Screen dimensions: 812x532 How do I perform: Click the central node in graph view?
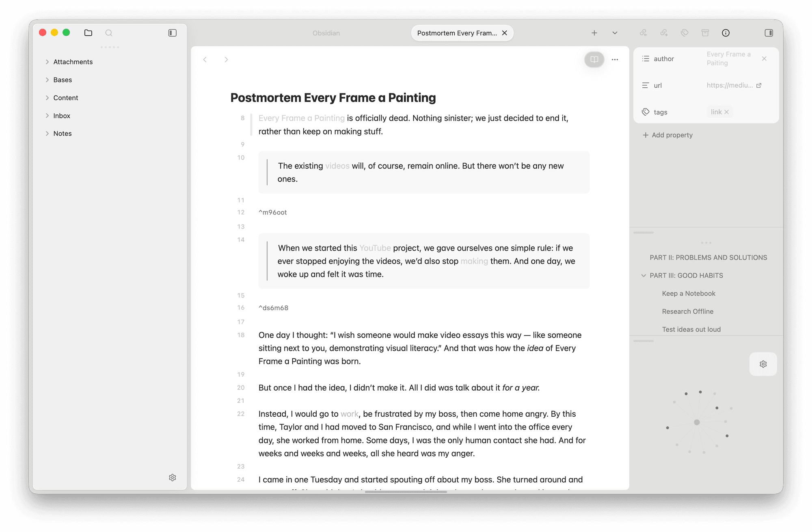tap(697, 422)
